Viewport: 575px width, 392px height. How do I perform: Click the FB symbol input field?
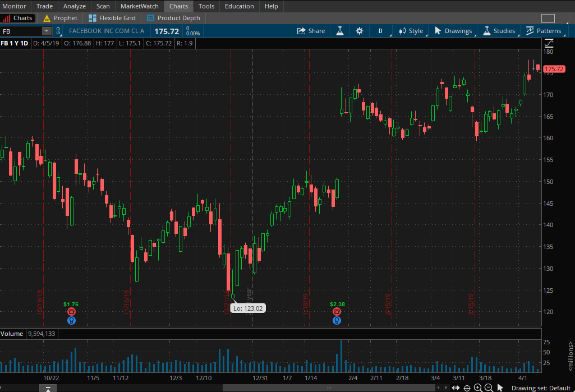[21, 31]
